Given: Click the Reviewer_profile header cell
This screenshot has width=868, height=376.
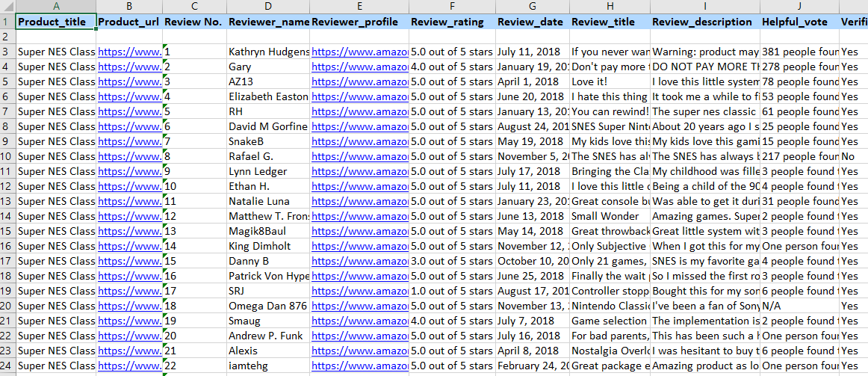Looking at the screenshot, I should (360, 22).
